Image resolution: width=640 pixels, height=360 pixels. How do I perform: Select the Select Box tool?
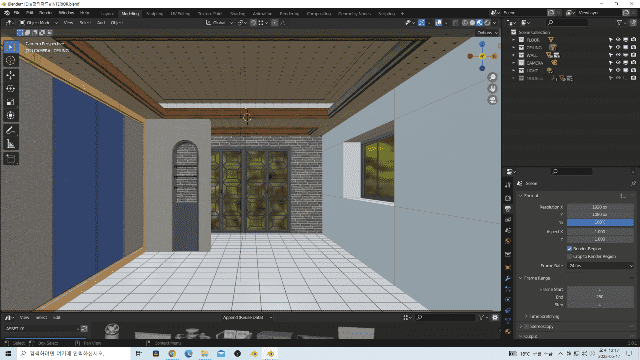coord(11,47)
